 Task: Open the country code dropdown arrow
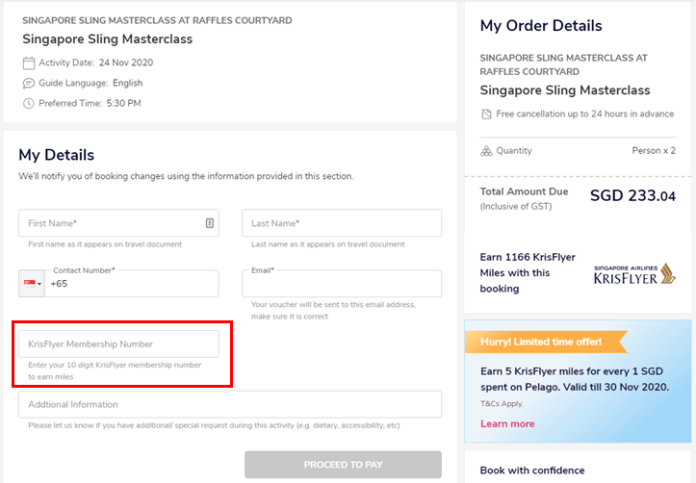pyautogui.click(x=40, y=284)
